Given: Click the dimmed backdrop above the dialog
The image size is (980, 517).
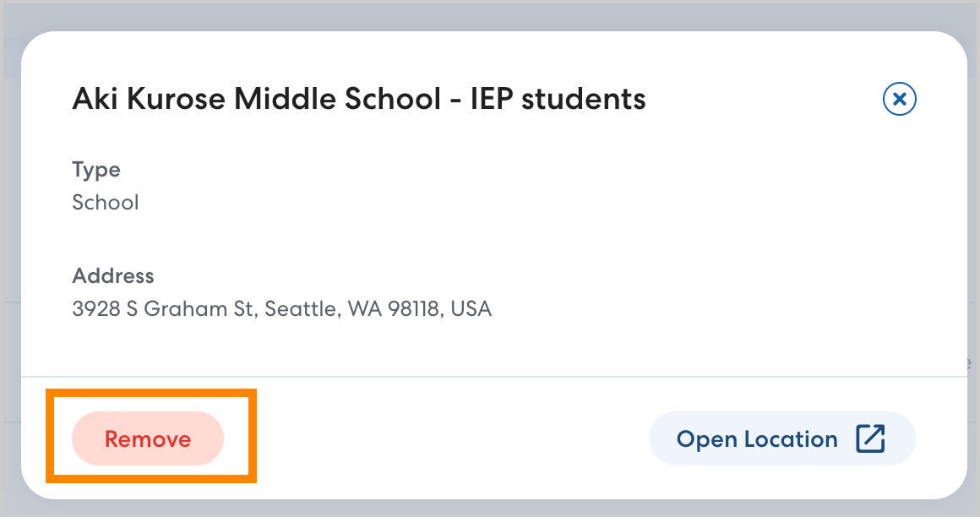Looking at the screenshot, I should pos(490,15).
